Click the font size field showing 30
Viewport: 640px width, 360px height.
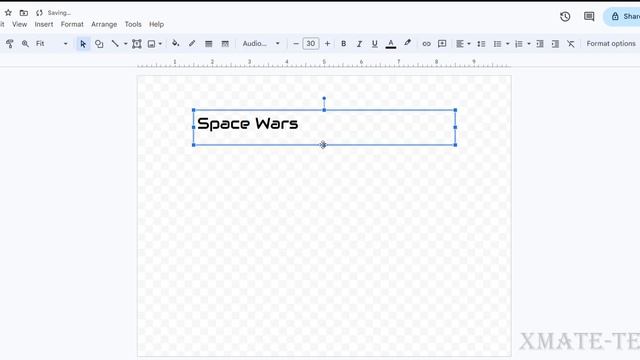coord(311,44)
